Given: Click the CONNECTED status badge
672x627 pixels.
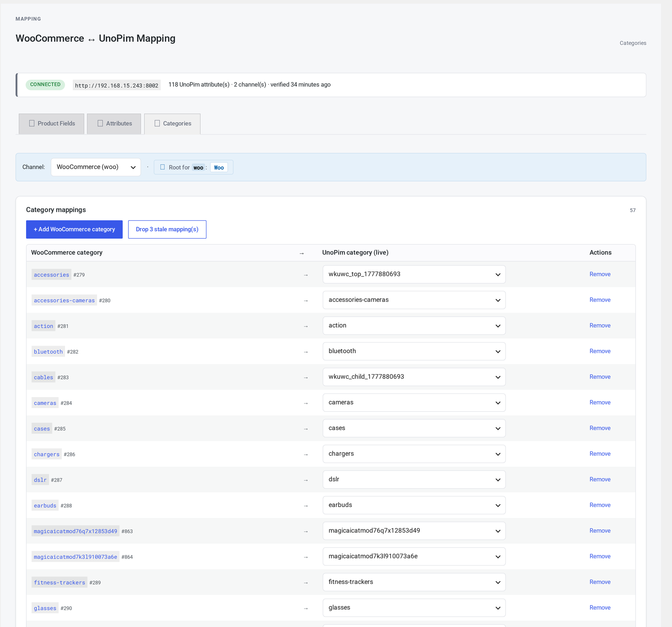Looking at the screenshot, I should point(45,85).
